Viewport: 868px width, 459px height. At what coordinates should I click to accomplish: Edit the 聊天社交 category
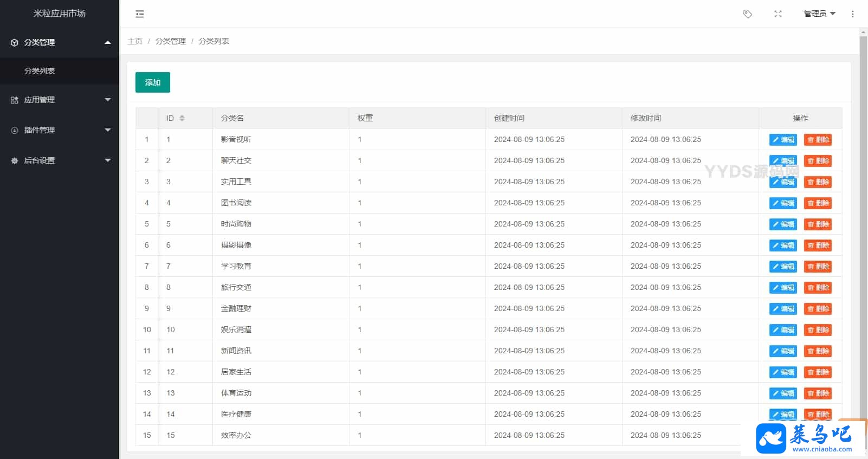tap(783, 161)
